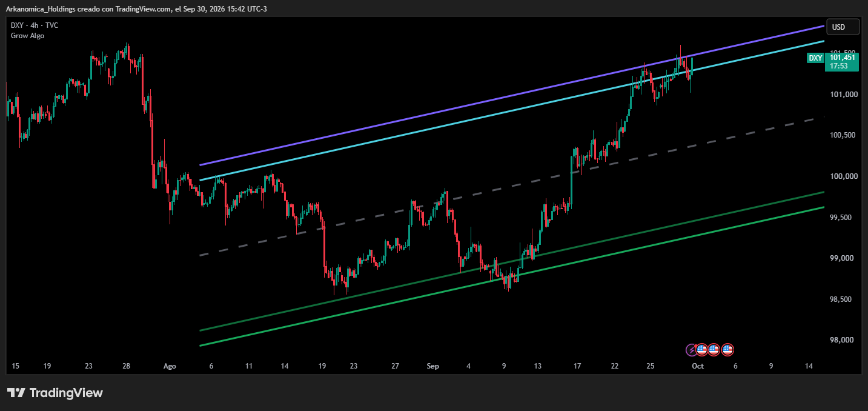The image size is (868, 411).
Task: Select the Grow Algo indicator label
Action: coord(27,36)
